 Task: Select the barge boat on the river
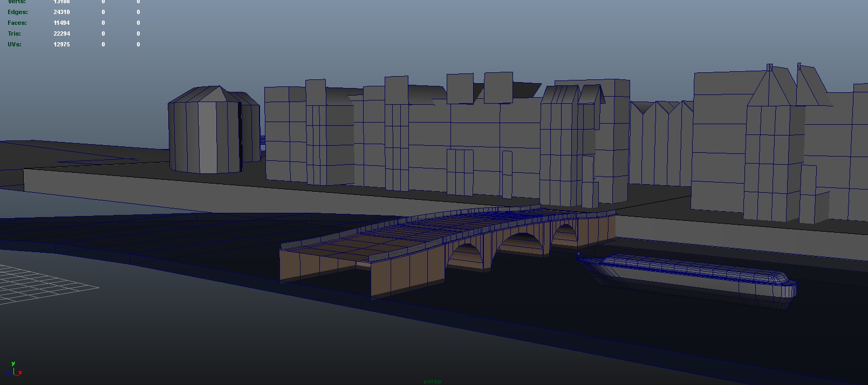[691, 275]
